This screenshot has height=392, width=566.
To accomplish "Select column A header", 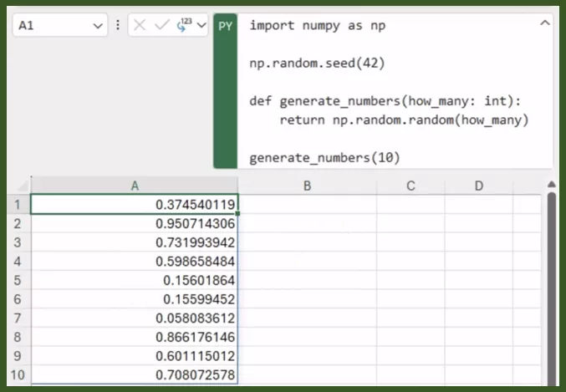I will click(134, 186).
